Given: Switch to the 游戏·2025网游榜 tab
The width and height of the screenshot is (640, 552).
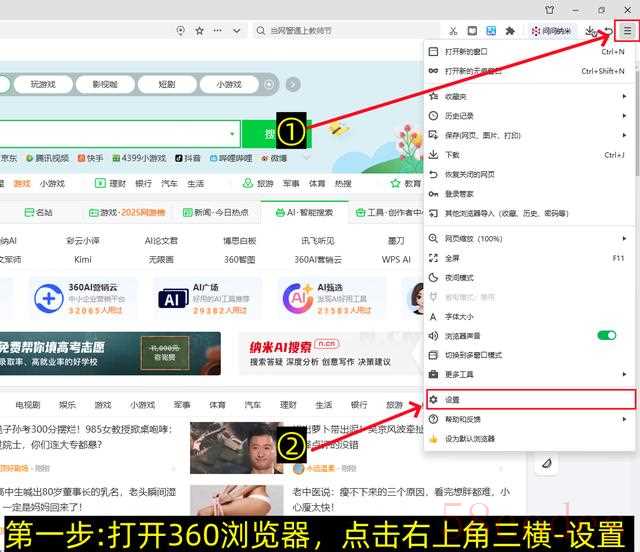Looking at the screenshot, I should click(x=127, y=213).
